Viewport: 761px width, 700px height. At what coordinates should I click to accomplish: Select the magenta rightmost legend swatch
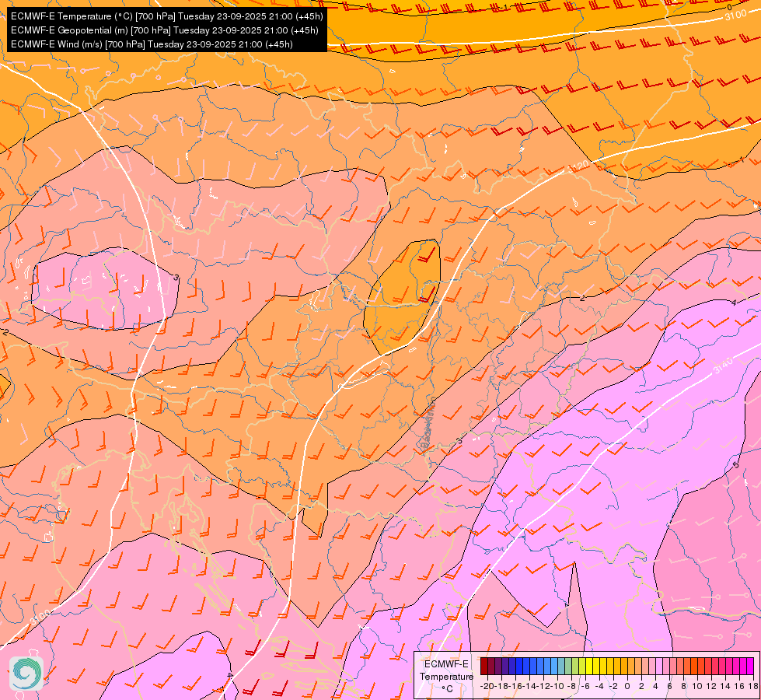[750, 666]
